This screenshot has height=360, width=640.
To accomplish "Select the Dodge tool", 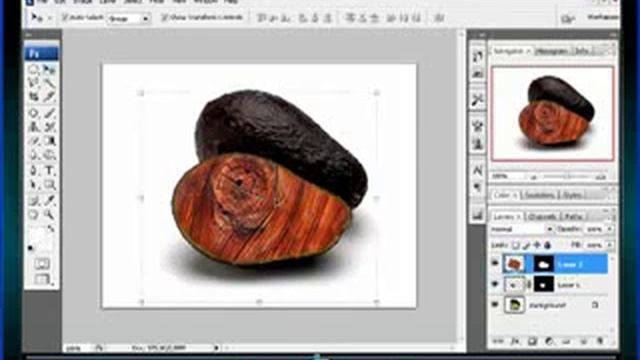I will tap(50, 155).
